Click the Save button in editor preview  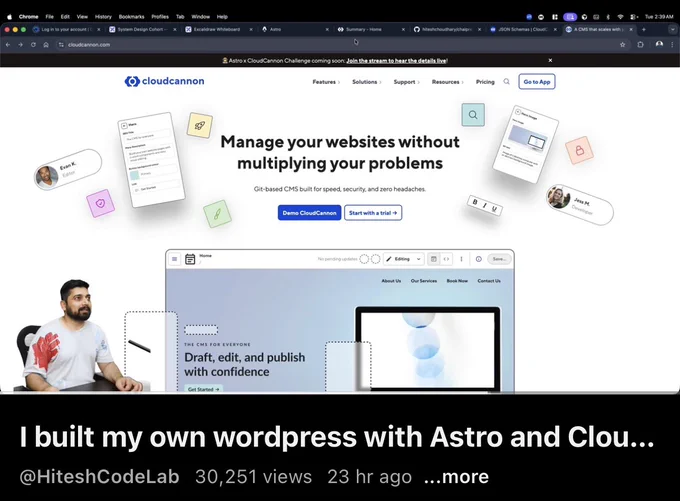tap(499, 259)
